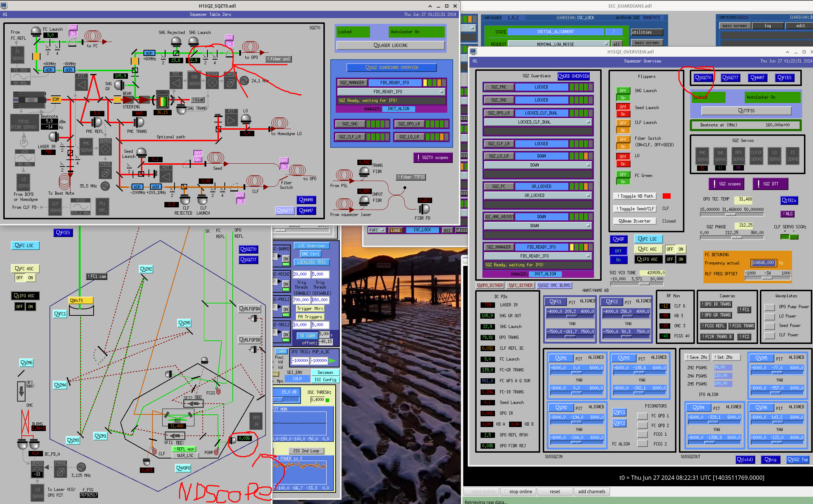Launch the SQZ DTT templates button

point(770,184)
